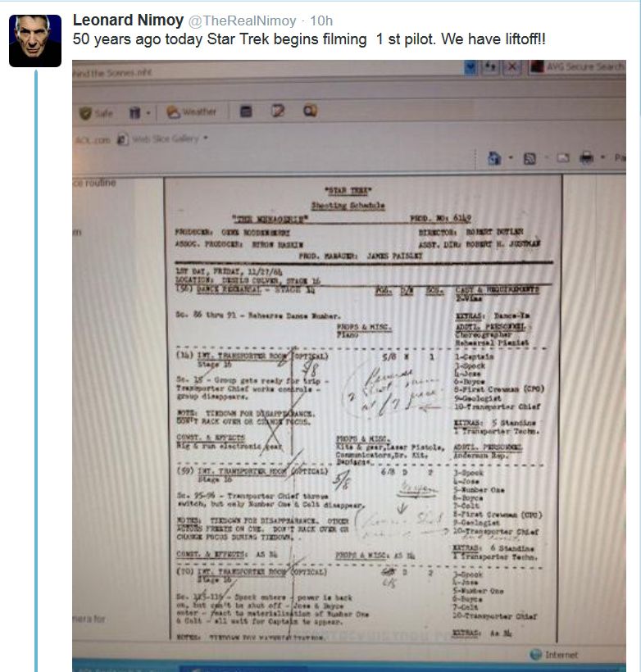Click the browser Home icon
The image size is (641, 672).
[495, 158]
